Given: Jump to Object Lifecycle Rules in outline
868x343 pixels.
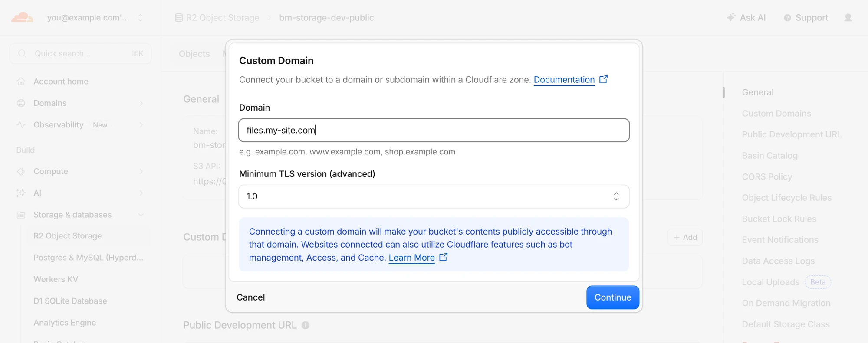Looking at the screenshot, I should tap(787, 198).
